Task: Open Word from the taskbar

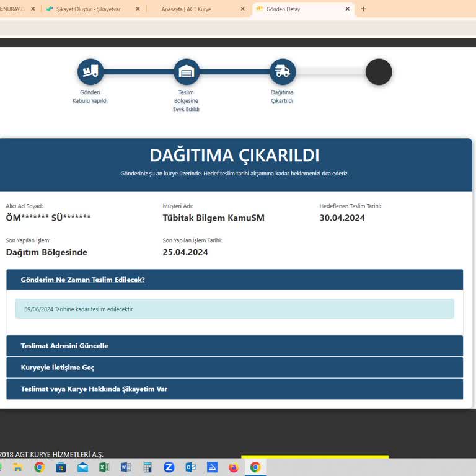Action: coord(126,467)
